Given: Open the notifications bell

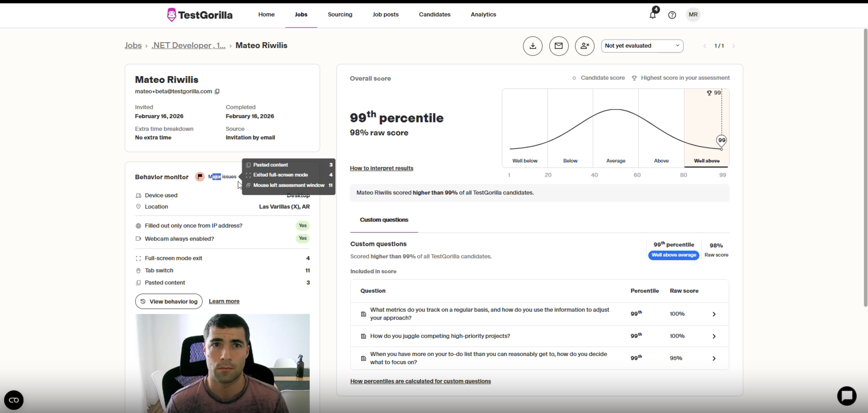Looking at the screenshot, I should coord(653,15).
